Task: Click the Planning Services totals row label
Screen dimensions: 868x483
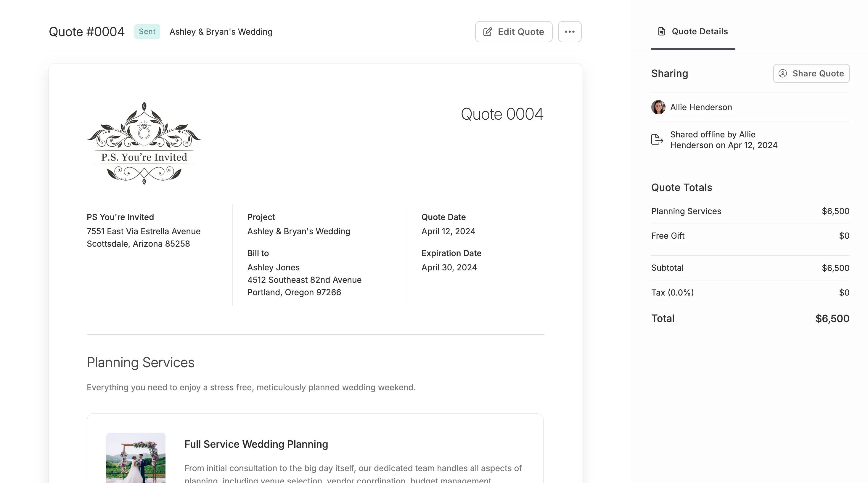Action: [x=686, y=211]
